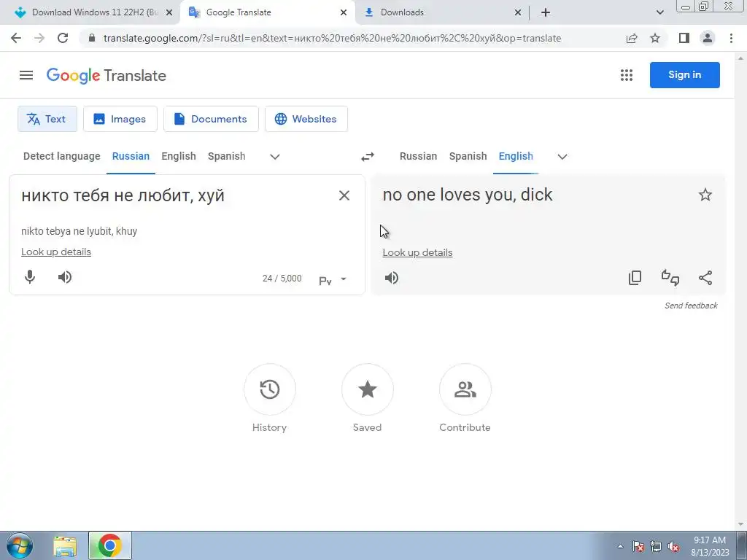Select Russian as source language

point(131,156)
